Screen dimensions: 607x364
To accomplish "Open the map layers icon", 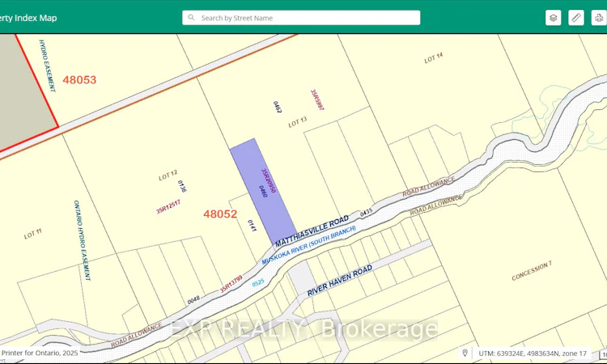I will 554,18.
